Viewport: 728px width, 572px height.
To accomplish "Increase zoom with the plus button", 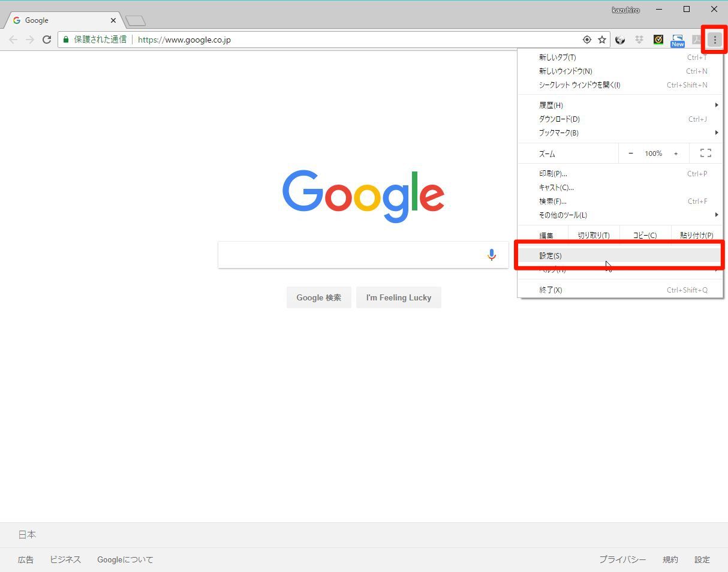I will (676, 153).
